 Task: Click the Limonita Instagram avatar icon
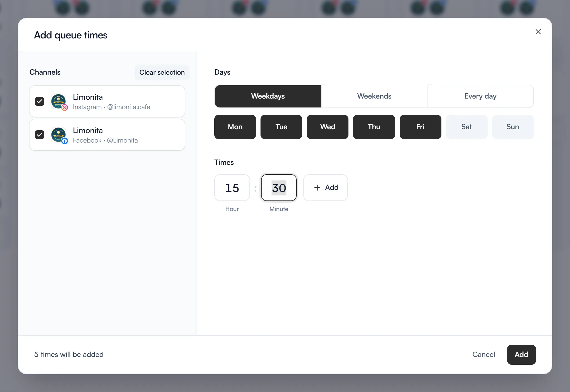[59, 102]
